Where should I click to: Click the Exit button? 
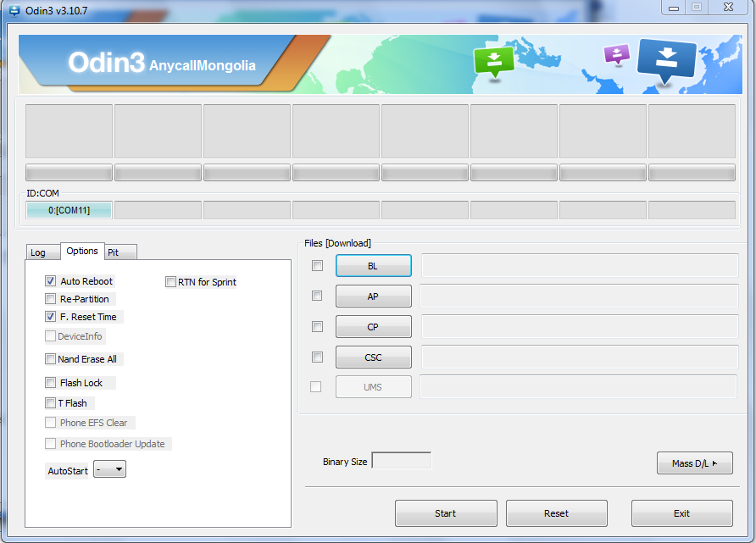click(682, 513)
